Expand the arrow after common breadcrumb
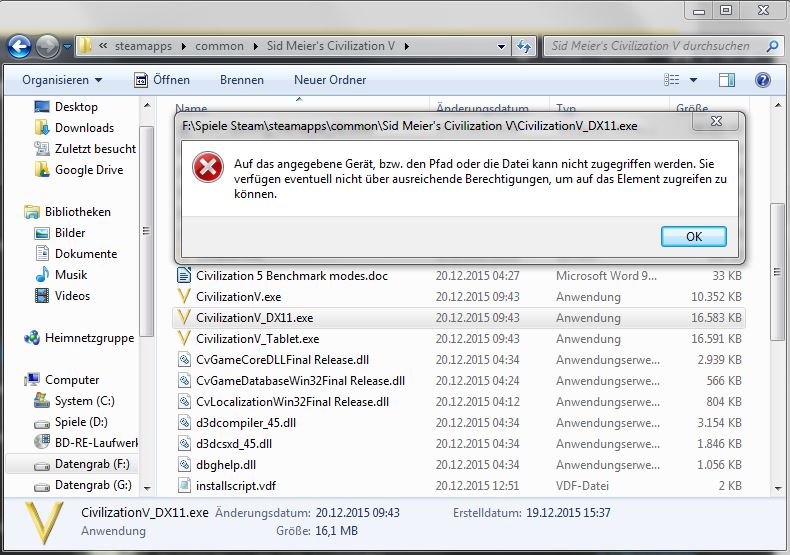This screenshot has width=790, height=555. click(x=255, y=46)
